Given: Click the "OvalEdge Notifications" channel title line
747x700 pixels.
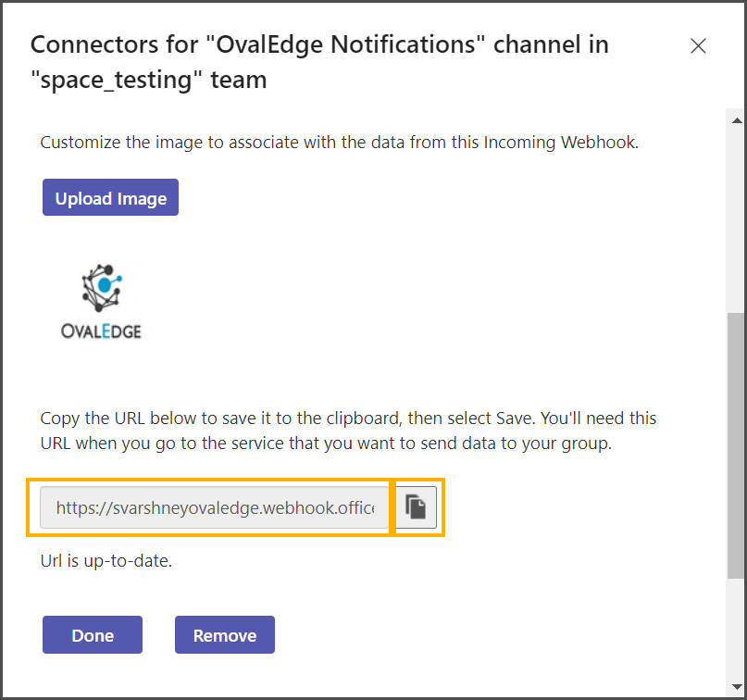Looking at the screenshot, I should pyautogui.click(x=319, y=44).
